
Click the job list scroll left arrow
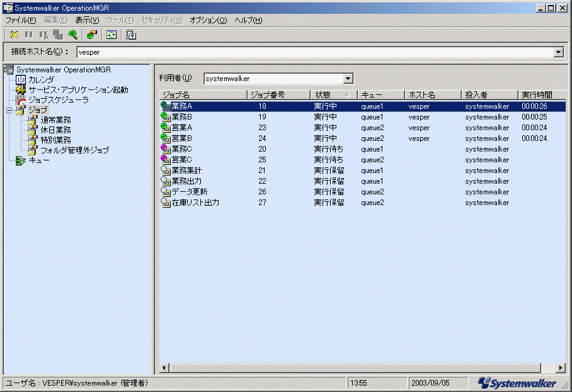(164, 368)
